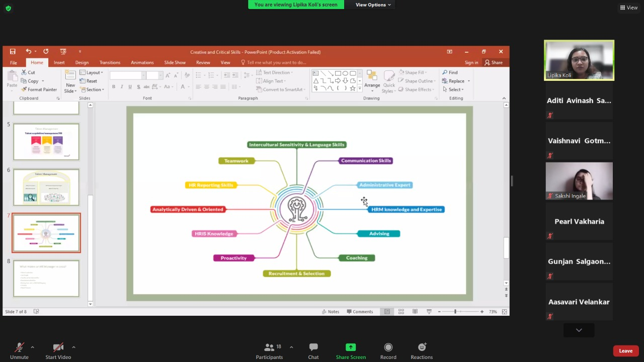Click the Format Painter tool
Screen dimensions: 644x362
pos(39,89)
